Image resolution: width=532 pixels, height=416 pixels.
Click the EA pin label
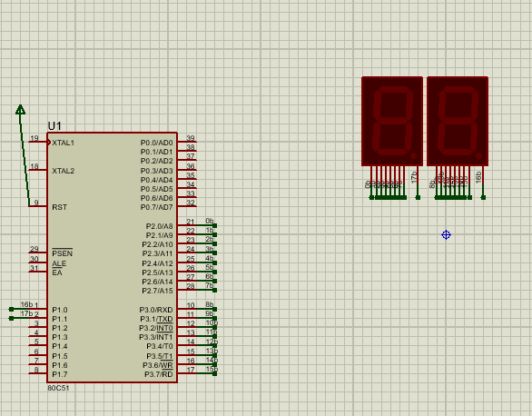[x=57, y=272]
